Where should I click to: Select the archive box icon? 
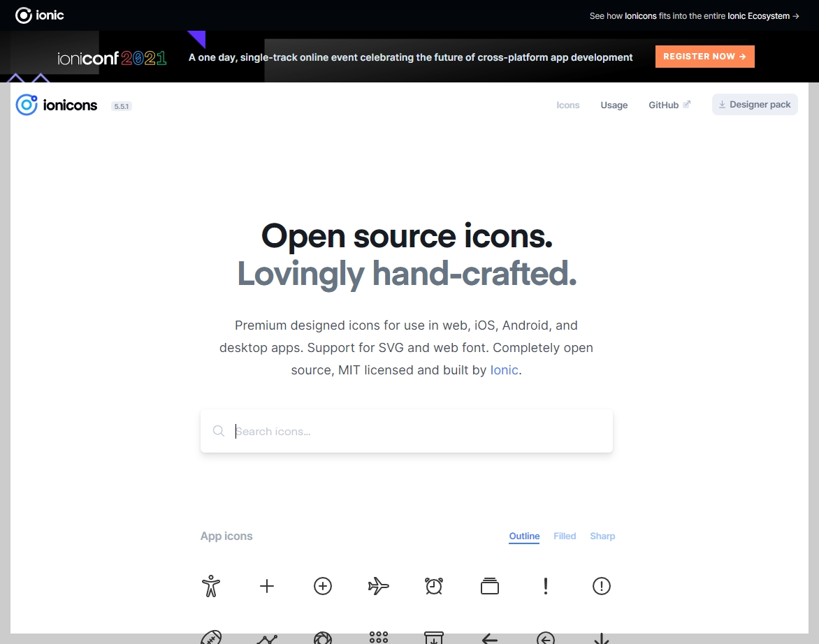point(434,637)
